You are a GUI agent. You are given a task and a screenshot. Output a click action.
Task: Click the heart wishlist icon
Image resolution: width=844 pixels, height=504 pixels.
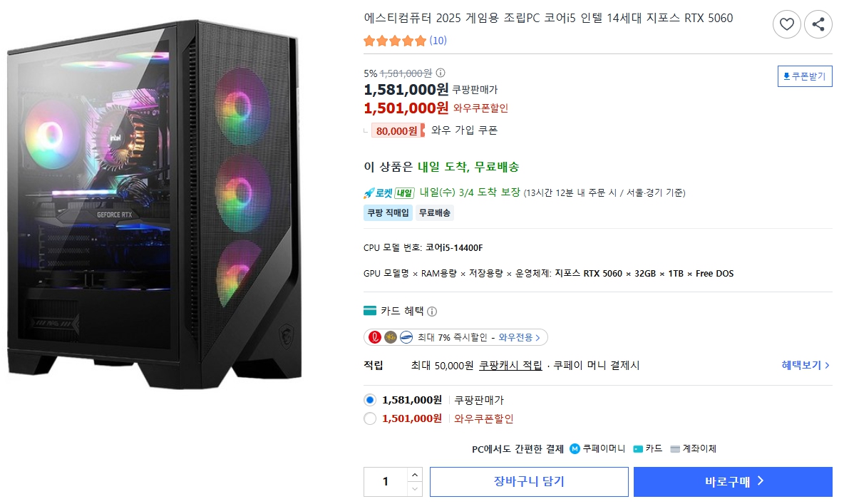[x=786, y=25]
